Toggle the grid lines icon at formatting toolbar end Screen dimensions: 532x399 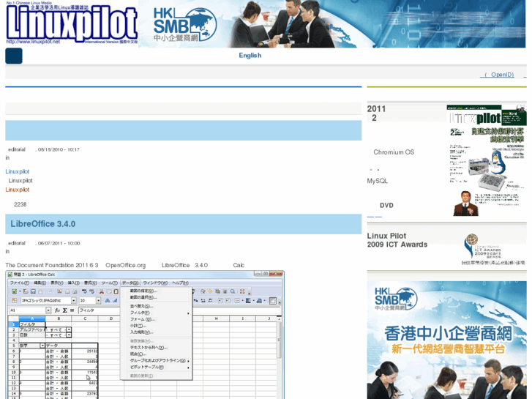pyautogui.click(x=273, y=300)
